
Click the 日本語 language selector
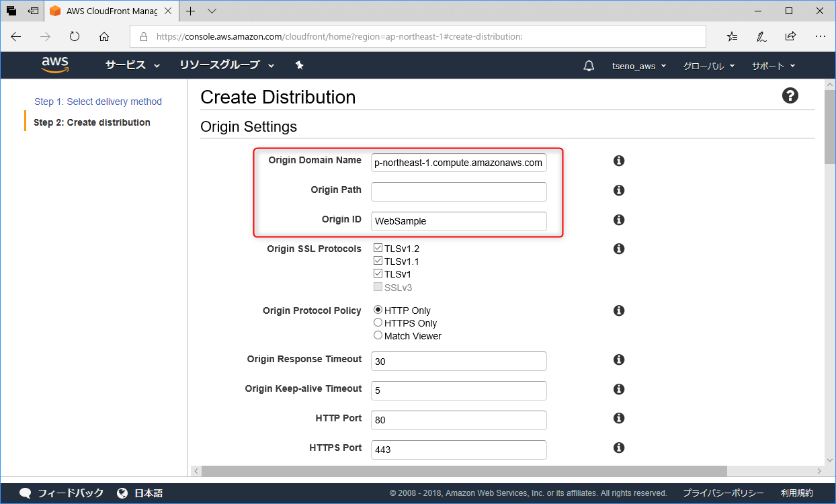[149, 493]
